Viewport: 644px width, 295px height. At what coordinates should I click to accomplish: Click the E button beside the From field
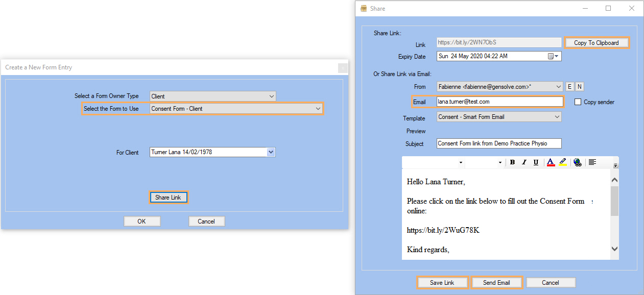point(570,87)
